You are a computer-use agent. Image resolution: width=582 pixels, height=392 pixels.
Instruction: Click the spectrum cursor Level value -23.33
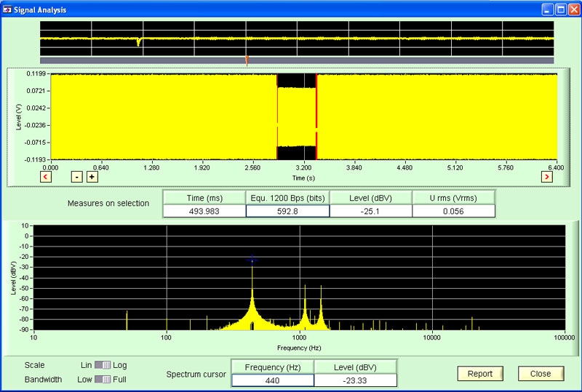point(355,380)
